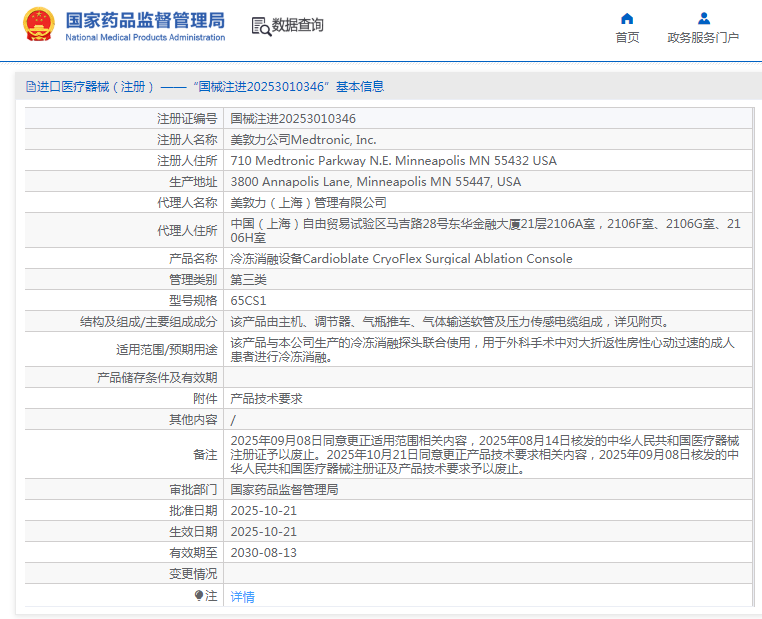The image size is (762, 619).
Task: Click the 政务服务门户 person icon
Action: click(x=703, y=18)
